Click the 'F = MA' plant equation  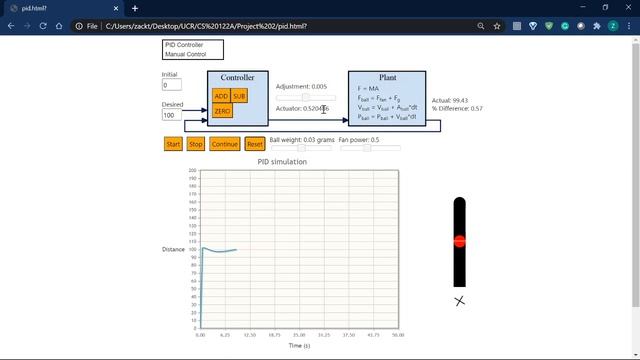tap(368, 89)
